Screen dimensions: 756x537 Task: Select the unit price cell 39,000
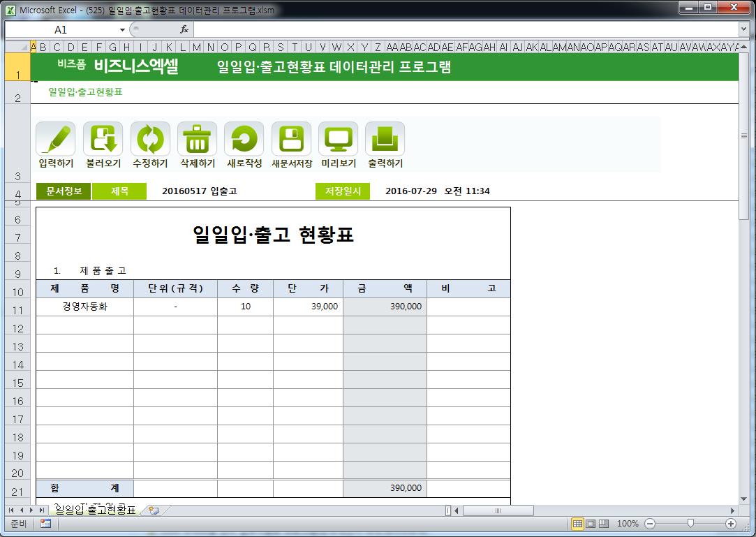pyautogui.click(x=308, y=307)
